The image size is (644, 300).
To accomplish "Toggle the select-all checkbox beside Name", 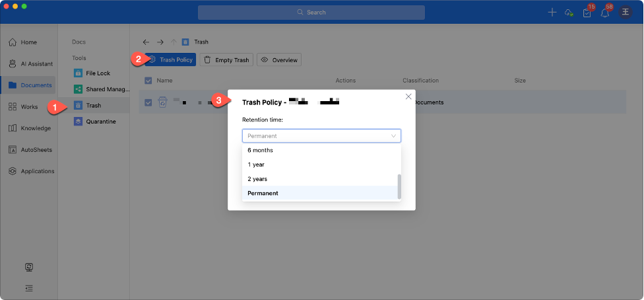I will (x=148, y=81).
